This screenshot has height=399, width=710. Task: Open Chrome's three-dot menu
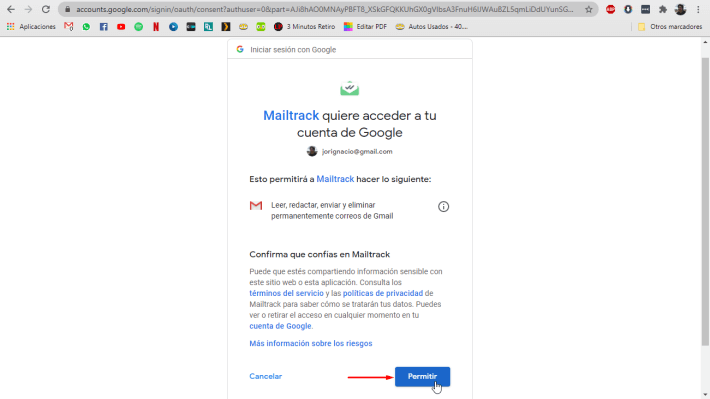coord(698,9)
